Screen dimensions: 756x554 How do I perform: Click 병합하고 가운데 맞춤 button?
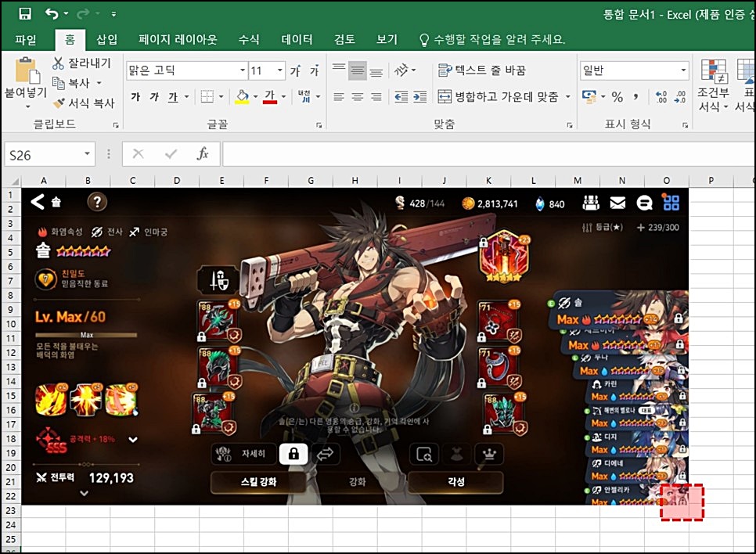click(x=498, y=97)
